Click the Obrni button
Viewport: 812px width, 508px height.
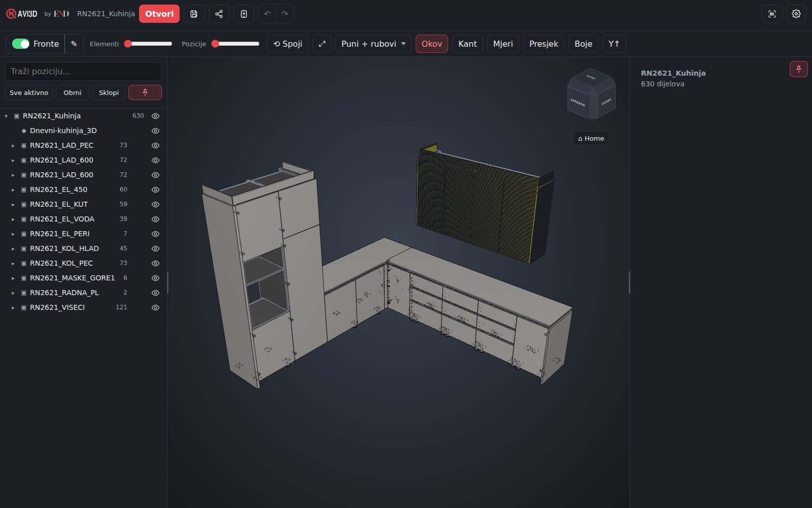(73, 92)
